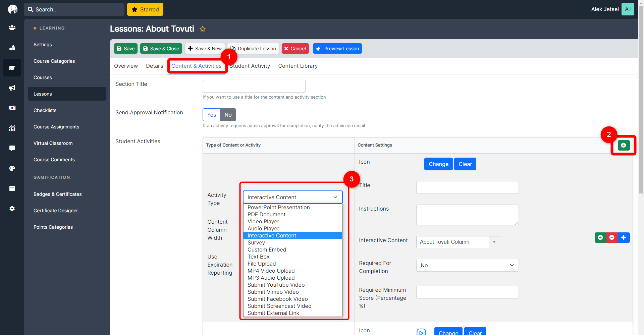The image size is (644, 335).
Task: Star the lesson title favorite icon
Action: click(x=203, y=29)
